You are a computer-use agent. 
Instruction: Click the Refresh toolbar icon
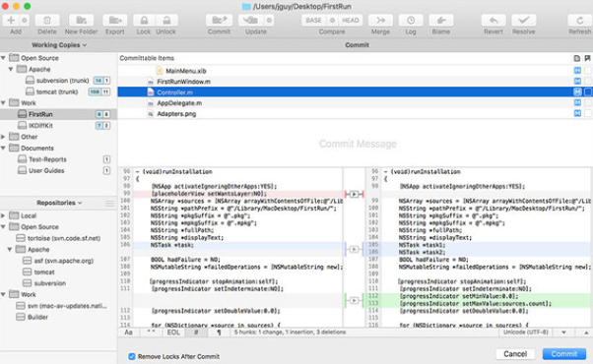pos(580,20)
